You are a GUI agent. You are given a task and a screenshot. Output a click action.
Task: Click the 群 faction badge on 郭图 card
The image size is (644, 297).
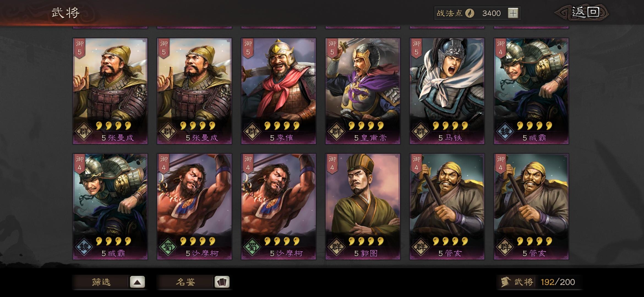click(x=336, y=247)
